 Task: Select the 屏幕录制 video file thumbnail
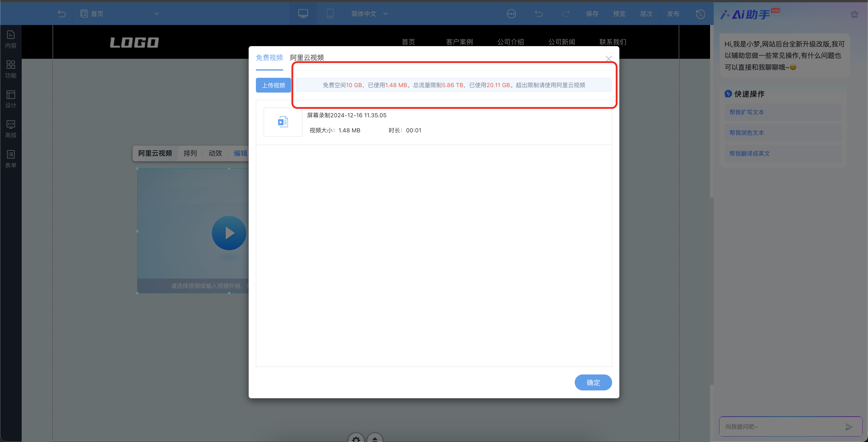pos(283,122)
